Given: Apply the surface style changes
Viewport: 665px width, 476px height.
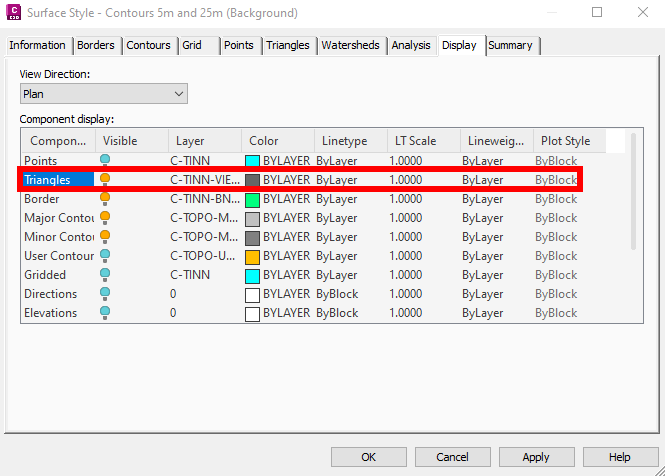Looking at the screenshot, I should 536,457.
